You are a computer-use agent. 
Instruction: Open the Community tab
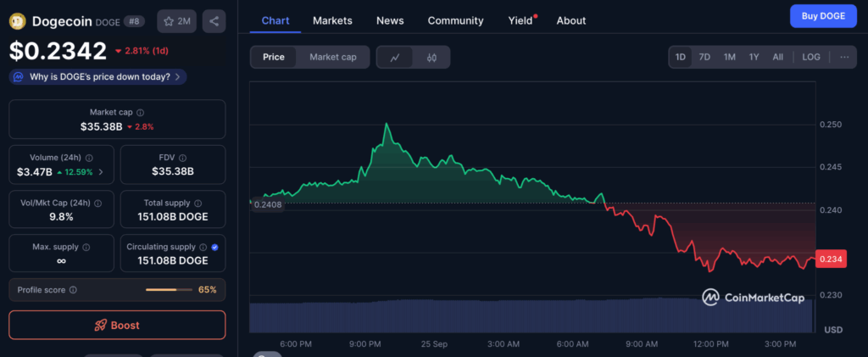pos(455,20)
